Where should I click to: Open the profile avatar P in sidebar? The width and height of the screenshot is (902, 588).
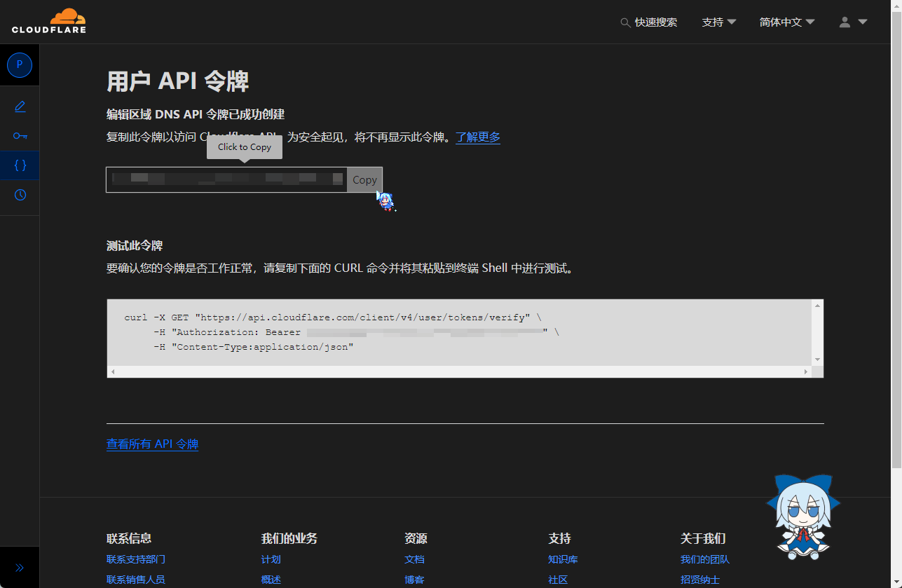[20, 64]
